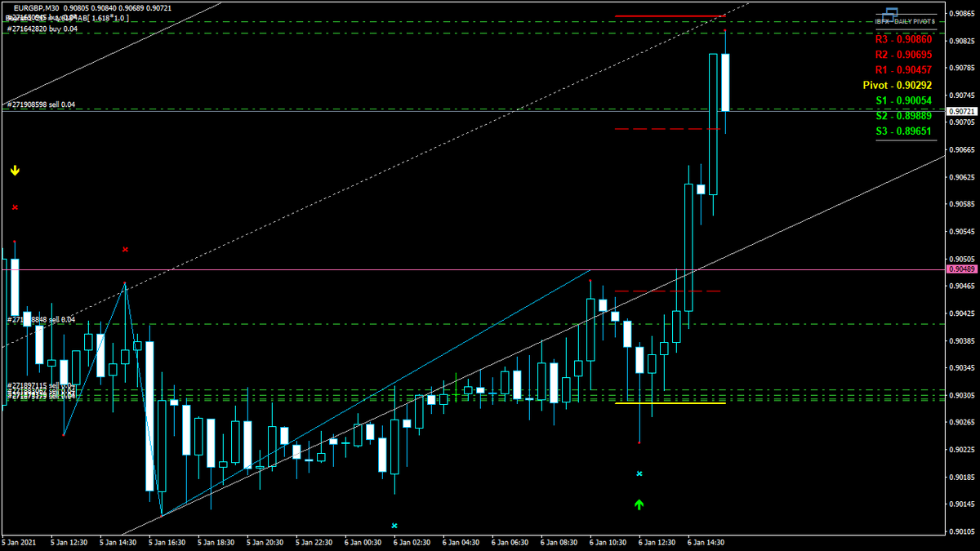980x551 pixels.
Task: Select the cyan x marker above the green arrow
Action: point(639,473)
